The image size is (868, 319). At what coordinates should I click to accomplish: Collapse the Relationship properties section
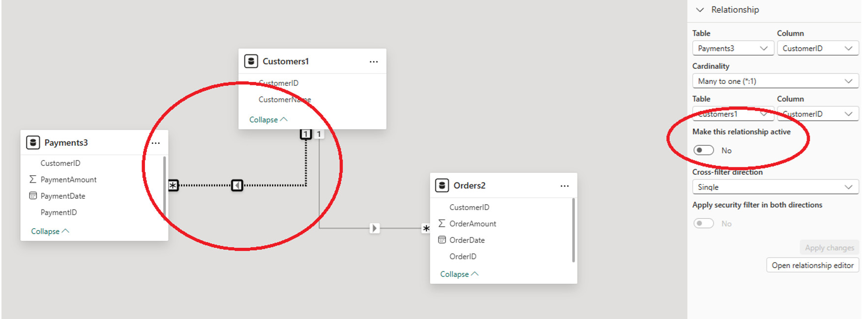coord(700,10)
